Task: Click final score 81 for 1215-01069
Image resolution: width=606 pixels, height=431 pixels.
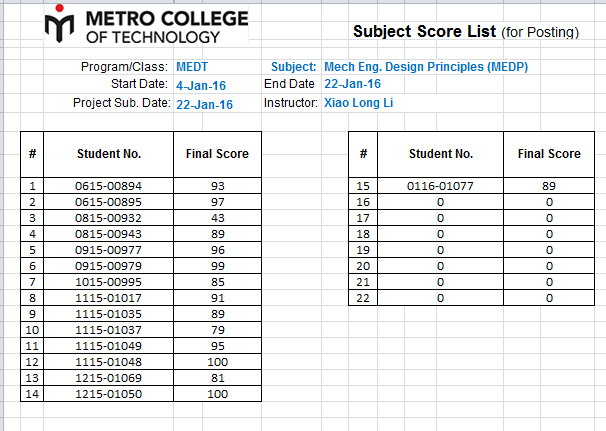Action: 217,378
